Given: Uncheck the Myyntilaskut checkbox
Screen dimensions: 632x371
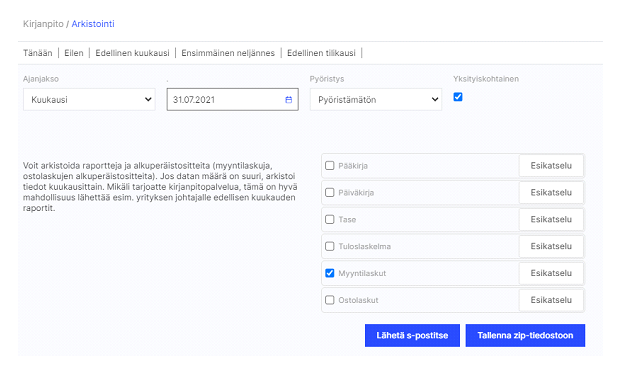Looking at the screenshot, I should [x=330, y=273].
